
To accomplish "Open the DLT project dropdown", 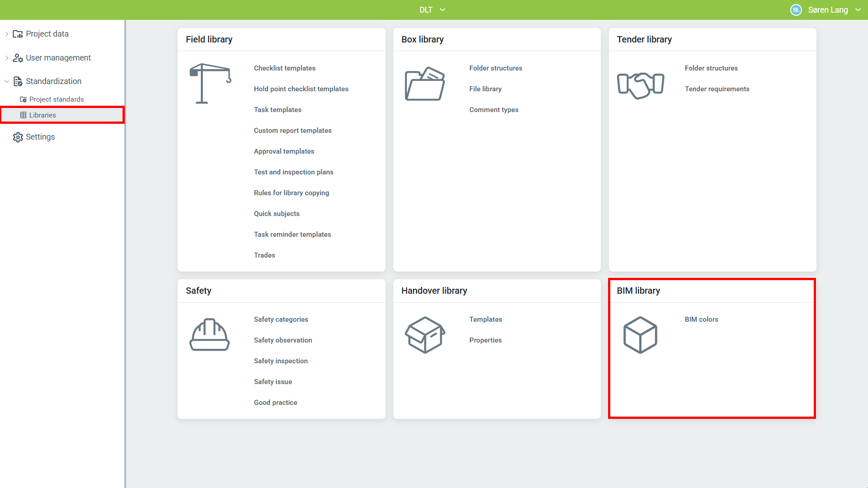I will (x=432, y=10).
